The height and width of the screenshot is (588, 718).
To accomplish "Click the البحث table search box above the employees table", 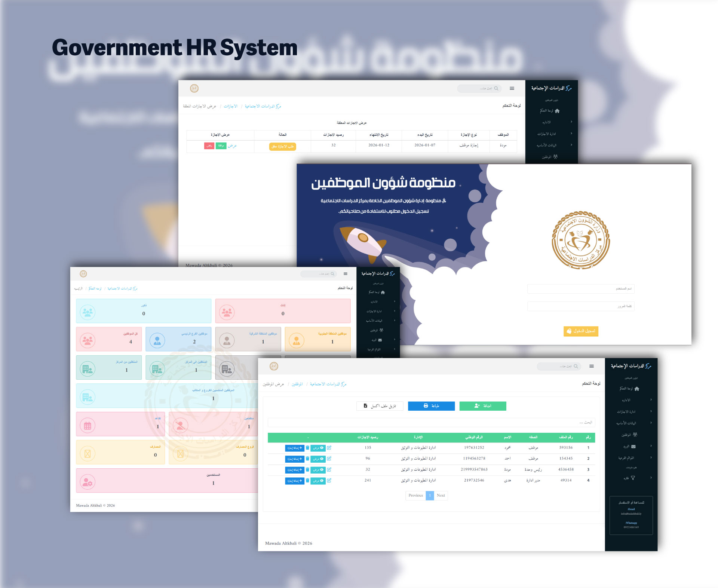I will [x=431, y=422].
